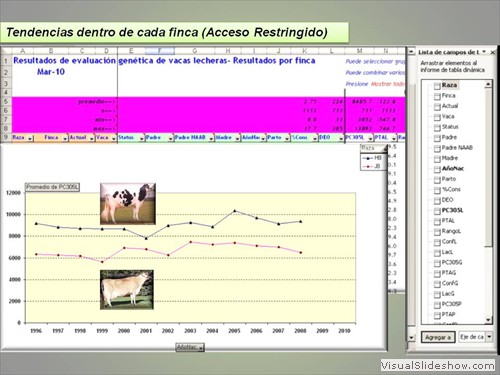The width and height of the screenshot is (500, 375).
Task: Click the field list scroll up arrow
Action: [488, 84]
